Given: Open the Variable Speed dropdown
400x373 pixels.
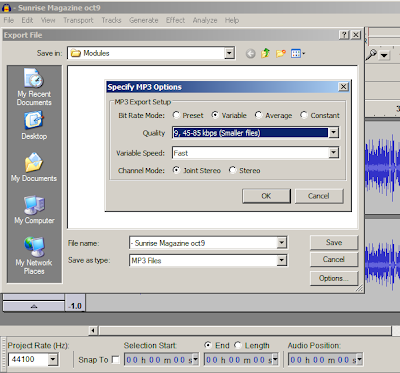Looking at the screenshot, I should 333,153.
